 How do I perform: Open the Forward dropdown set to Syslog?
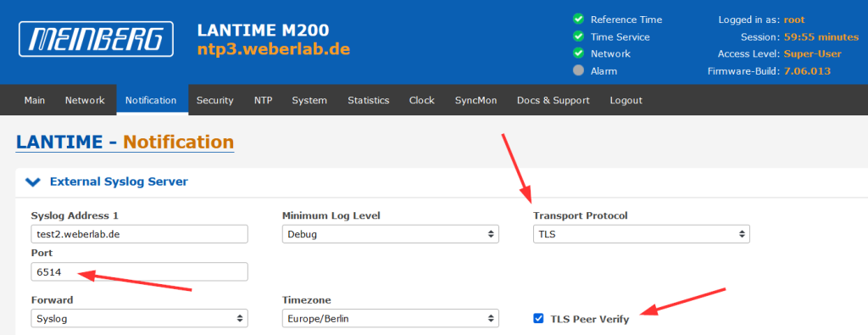coord(139,318)
